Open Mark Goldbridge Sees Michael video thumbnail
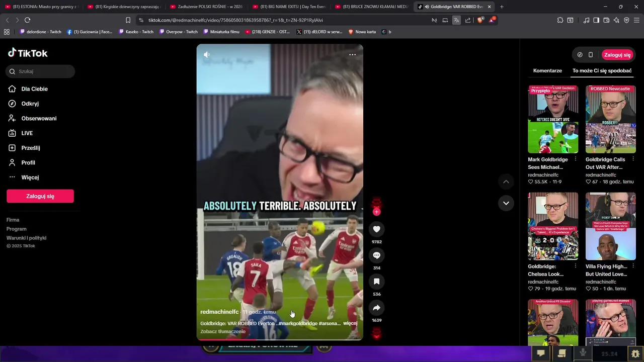 pyautogui.click(x=553, y=119)
